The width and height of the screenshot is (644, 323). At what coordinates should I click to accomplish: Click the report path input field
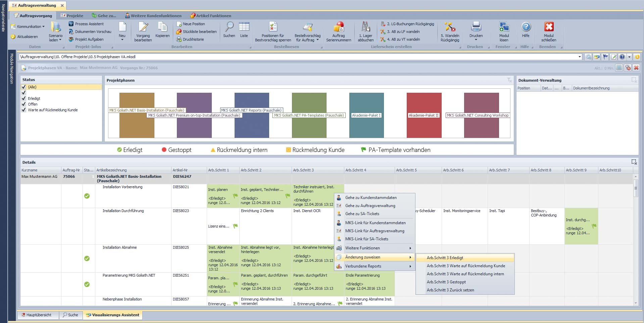pos(298,57)
